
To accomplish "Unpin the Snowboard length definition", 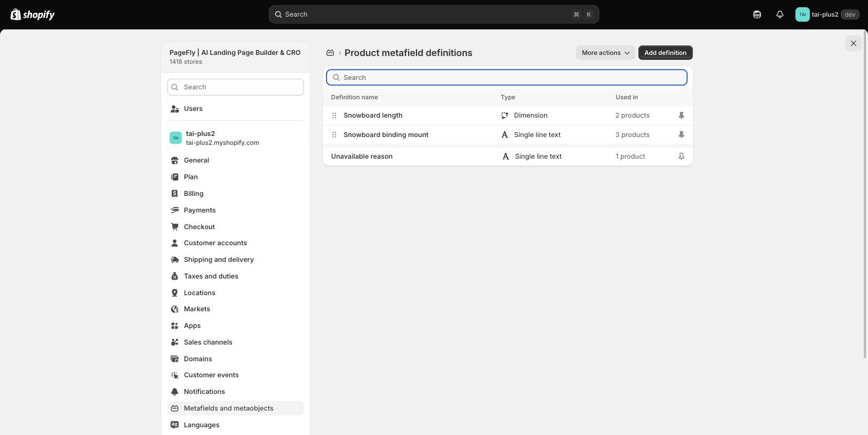I will (x=681, y=115).
